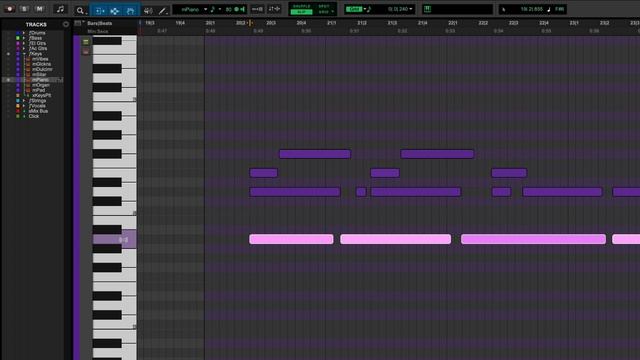The image size is (640, 360).
Task: Click the Bass track green color swatch
Action: click(18, 38)
